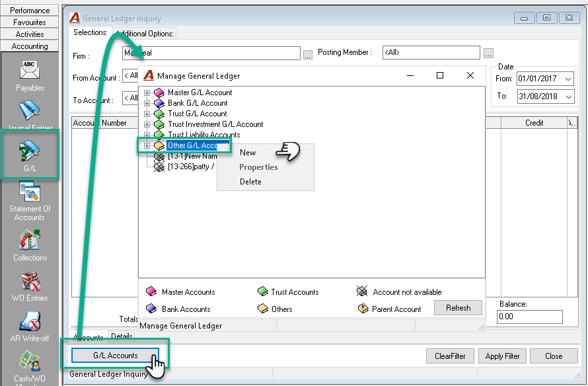Click the Apply Filter button

502,356
